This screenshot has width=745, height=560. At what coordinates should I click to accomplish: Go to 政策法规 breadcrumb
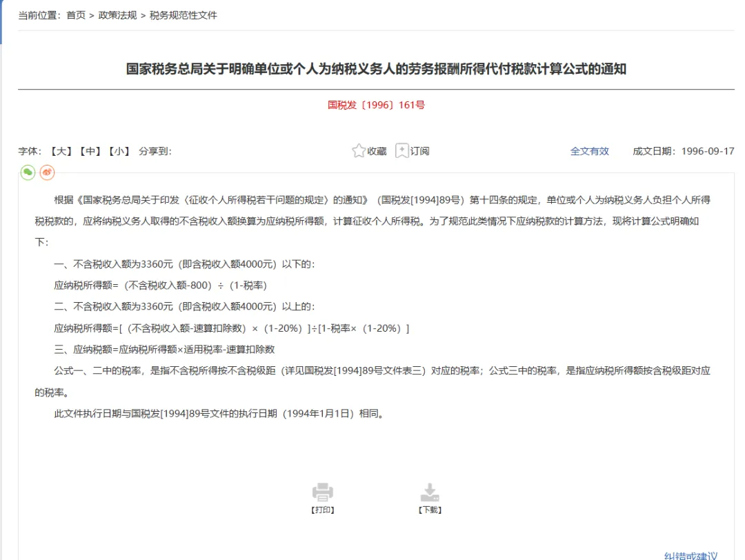(x=117, y=15)
